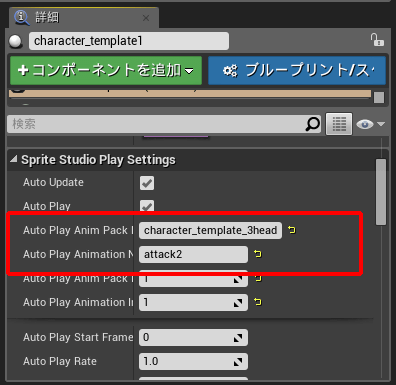
Task: Collapse the Sprite Studio Play Settings section
Action: tap(13, 159)
